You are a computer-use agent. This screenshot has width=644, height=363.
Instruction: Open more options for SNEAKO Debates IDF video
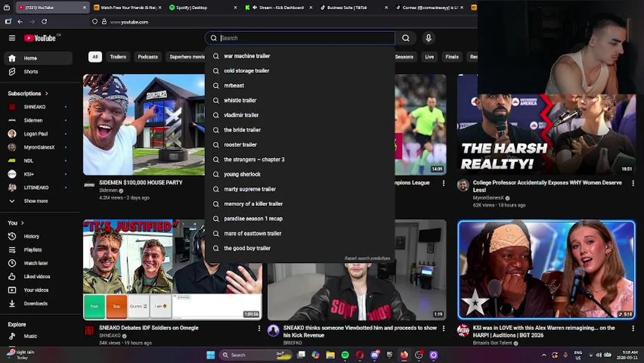click(x=259, y=328)
